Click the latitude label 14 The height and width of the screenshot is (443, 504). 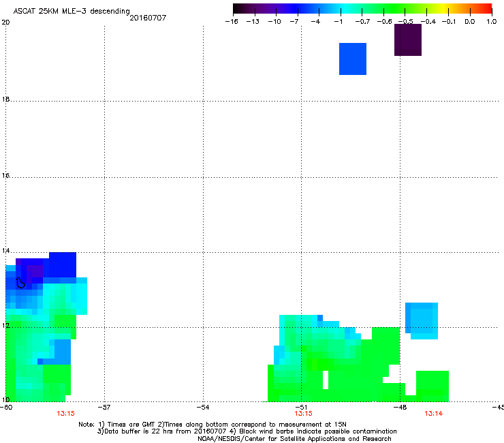click(x=5, y=251)
